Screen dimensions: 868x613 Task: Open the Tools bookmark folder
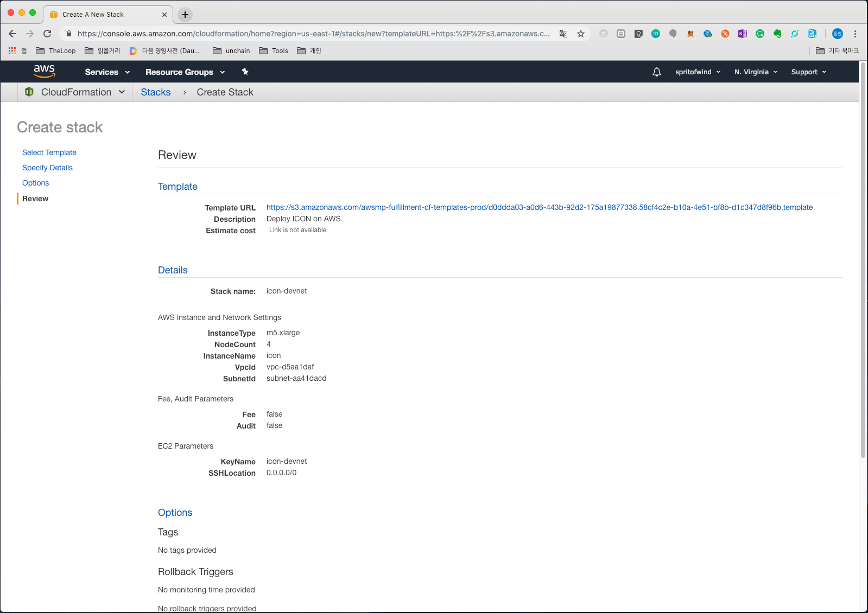pos(274,50)
